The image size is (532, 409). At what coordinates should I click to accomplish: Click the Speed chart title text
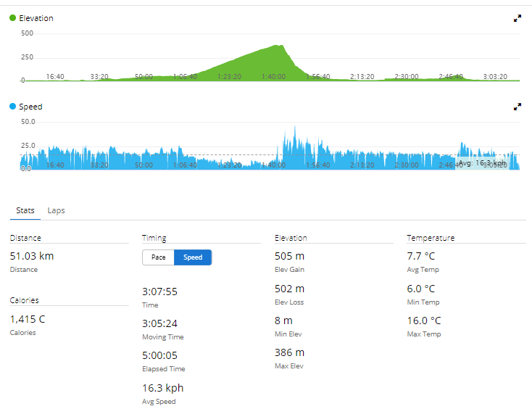[30, 107]
